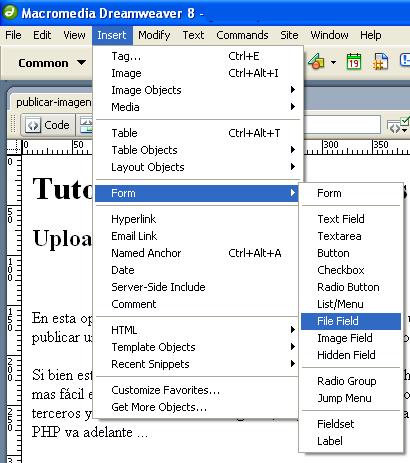Click the Media objects icon in toolbar
Image resolution: width=410 pixels, height=463 pixels.
click(x=316, y=61)
